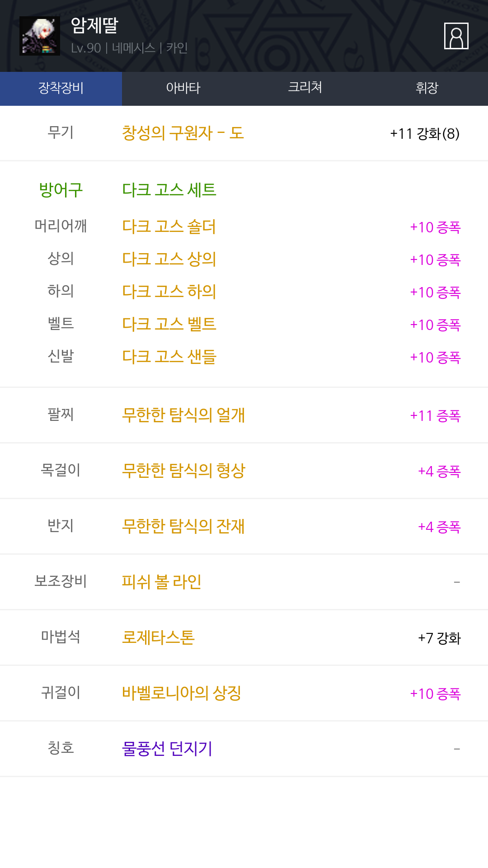Open the 다크 고스 샌들 item
The height and width of the screenshot is (868, 488).
[169, 357]
